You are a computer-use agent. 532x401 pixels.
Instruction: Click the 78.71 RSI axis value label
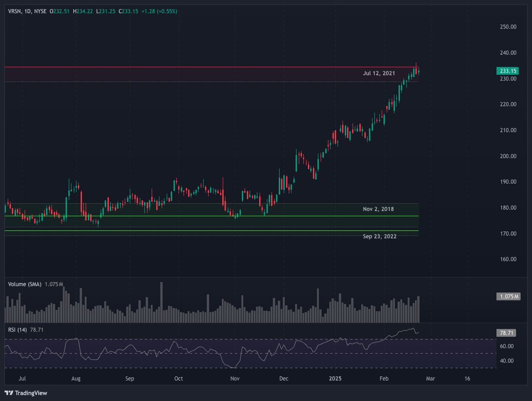[x=506, y=333]
